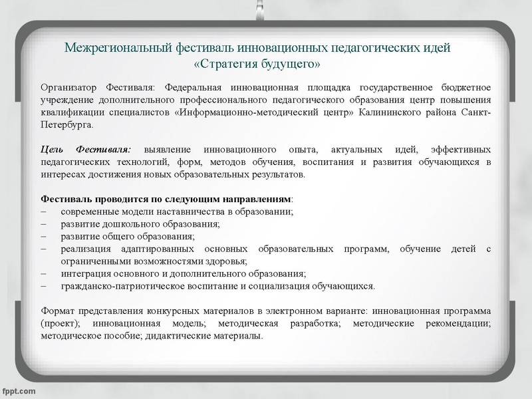Click bullet «современные модели наставничества в образовании»
The width and height of the screenshot is (532, 399).
(186, 211)
